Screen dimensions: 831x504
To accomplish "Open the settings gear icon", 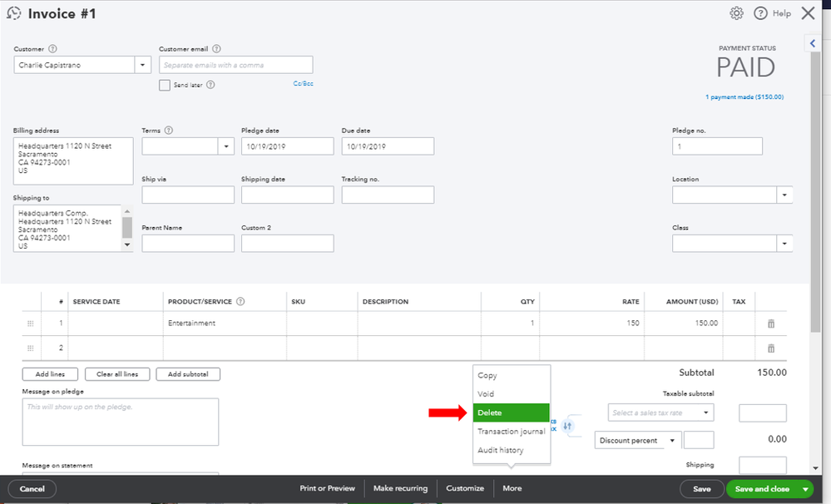I will (736, 13).
